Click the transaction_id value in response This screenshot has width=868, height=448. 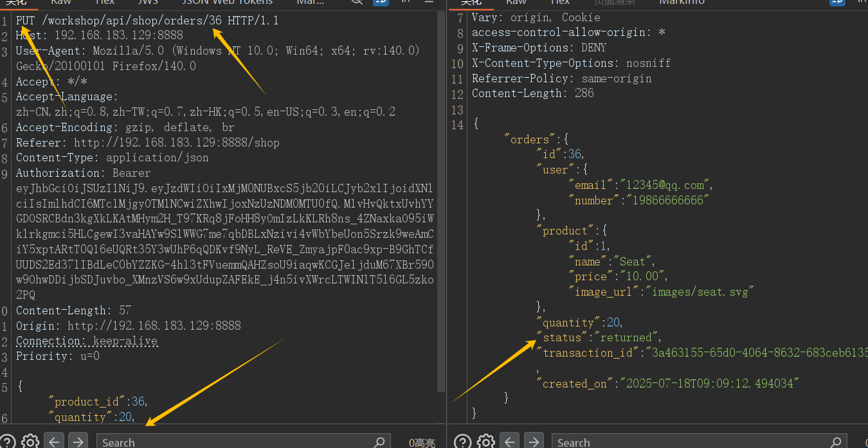pos(757,353)
